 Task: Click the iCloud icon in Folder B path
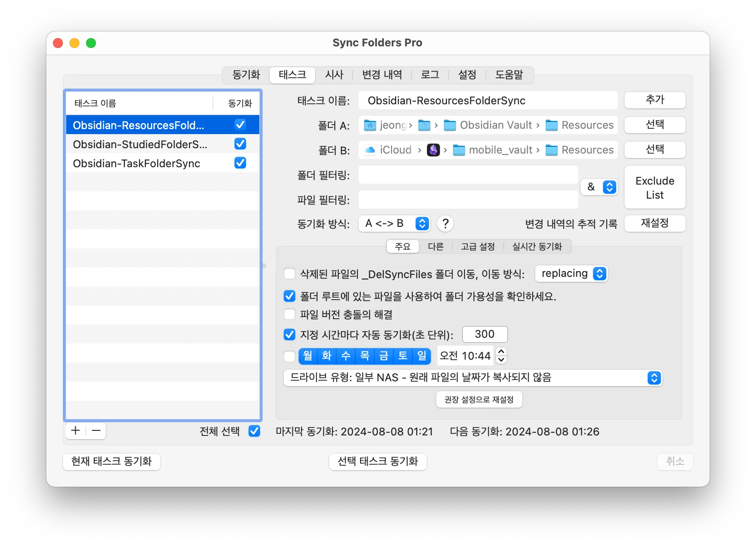pyautogui.click(x=370, y=150)
